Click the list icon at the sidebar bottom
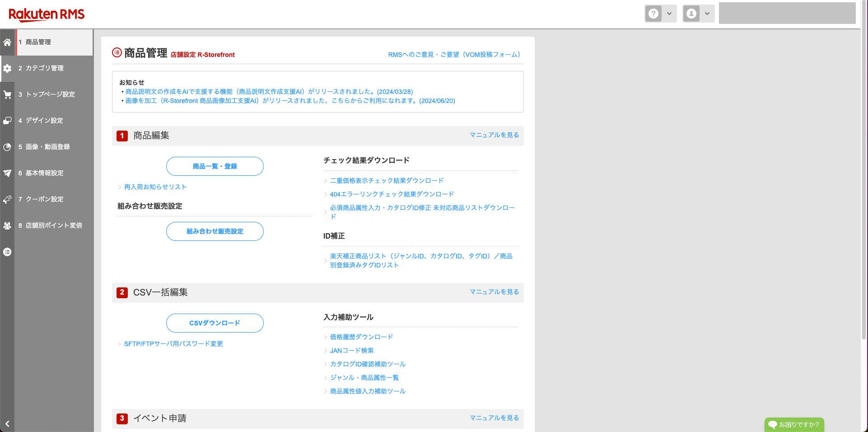The height and width of the screenshot is (432, 868). pos(7,252)
